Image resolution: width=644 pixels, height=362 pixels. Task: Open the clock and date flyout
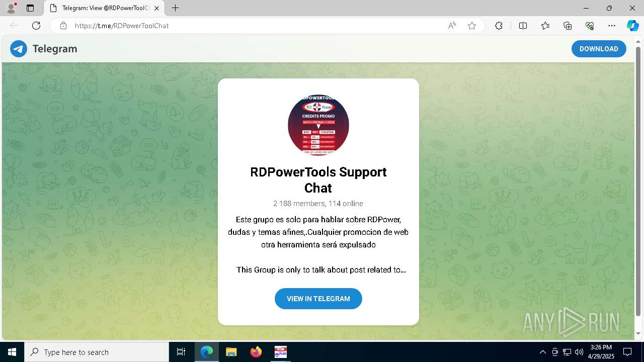tap(601, 352)
